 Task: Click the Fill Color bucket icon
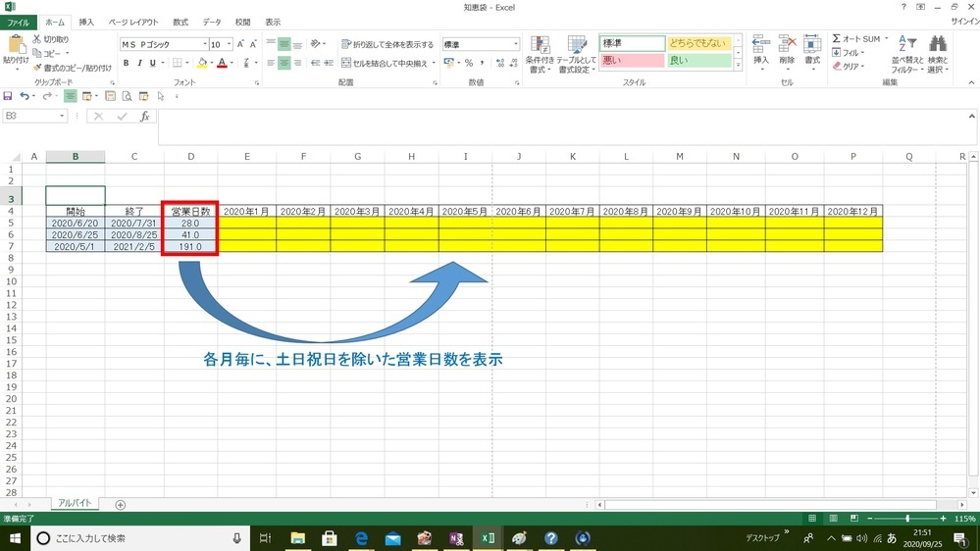click(x=202, y=63)
